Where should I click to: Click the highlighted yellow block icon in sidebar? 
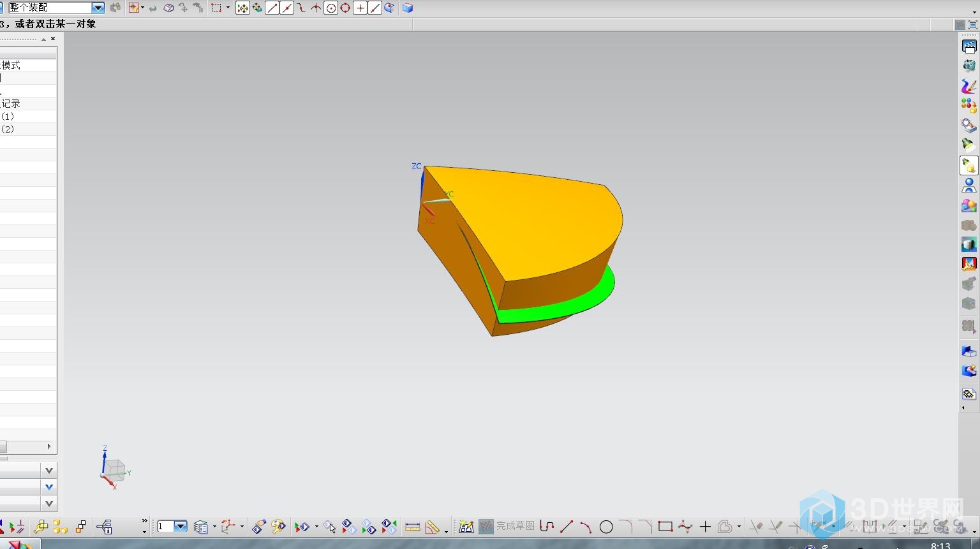(969, 165)
